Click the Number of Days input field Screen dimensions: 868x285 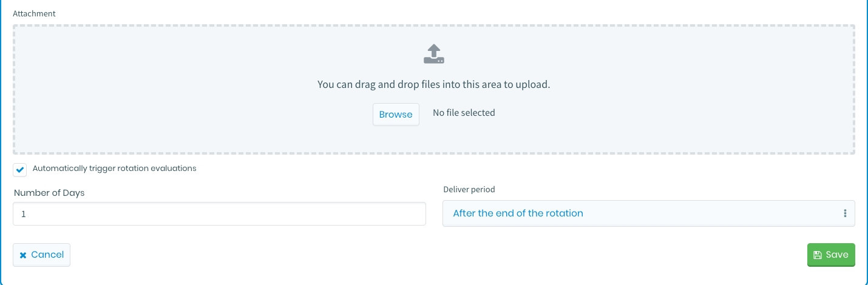tap(219, 214)
